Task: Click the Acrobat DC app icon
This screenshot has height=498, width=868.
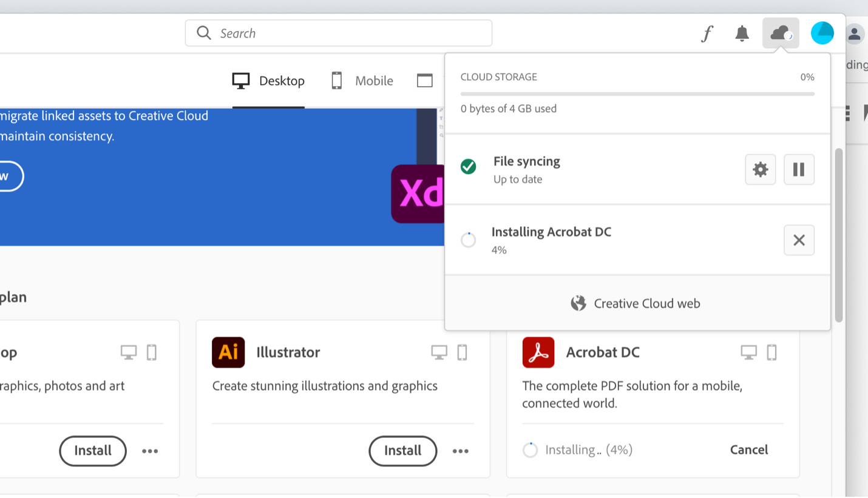Action: (538, 352)
